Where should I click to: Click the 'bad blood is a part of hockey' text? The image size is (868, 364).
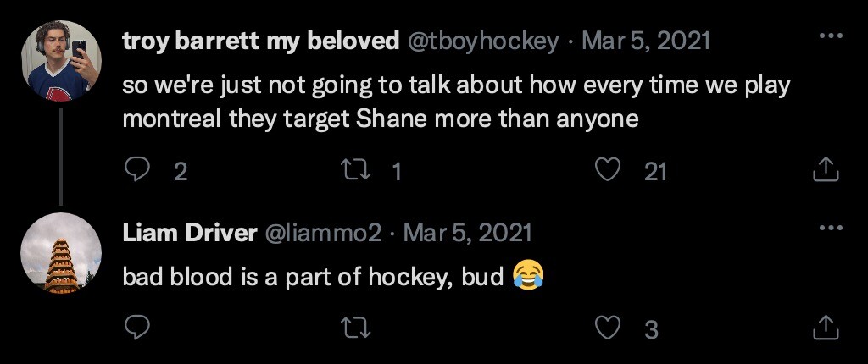[x=314, y=276]
